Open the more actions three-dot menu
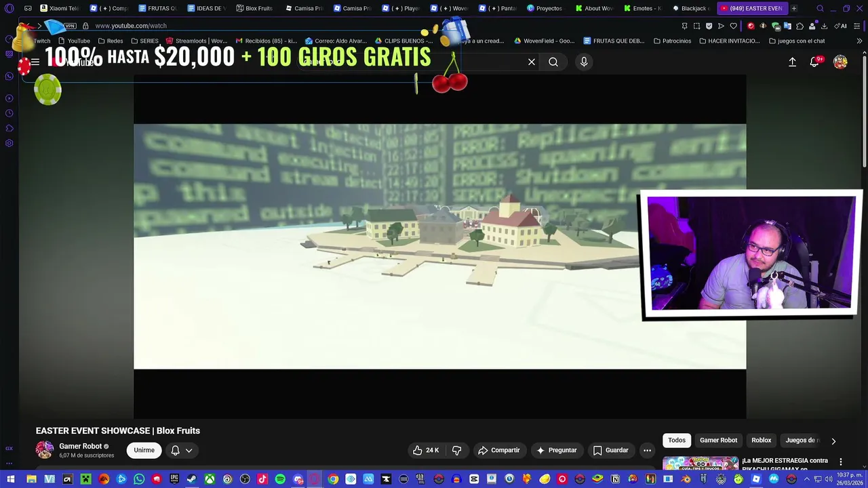868x488 pixels. point(647,450)
